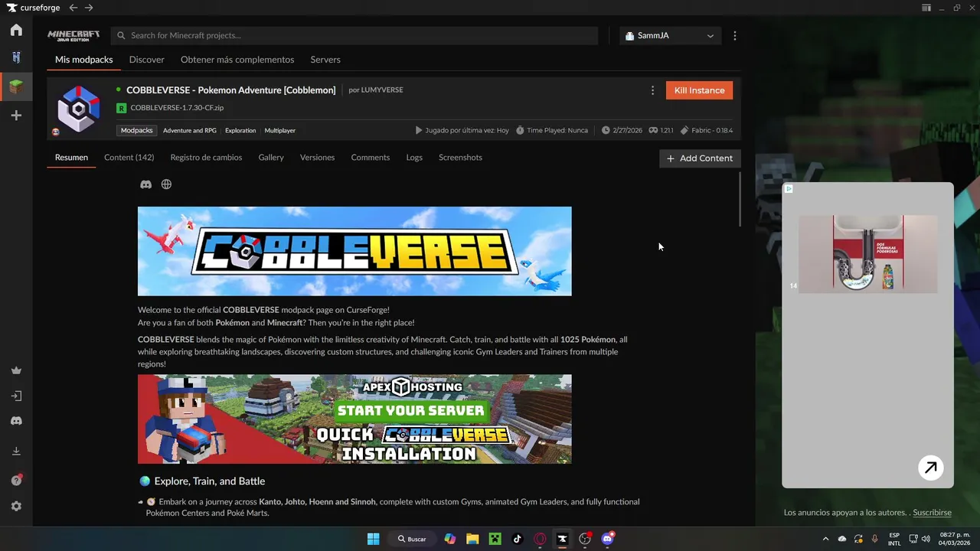Click the Kill Instance button

click(x=699, y=90)
